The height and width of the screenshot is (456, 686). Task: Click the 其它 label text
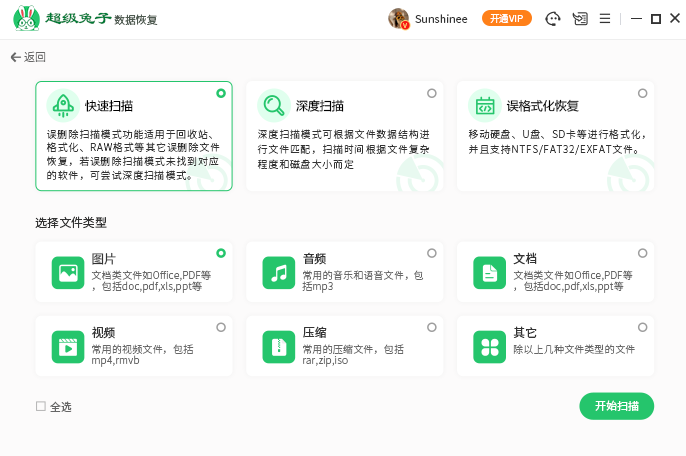[525, 333]
